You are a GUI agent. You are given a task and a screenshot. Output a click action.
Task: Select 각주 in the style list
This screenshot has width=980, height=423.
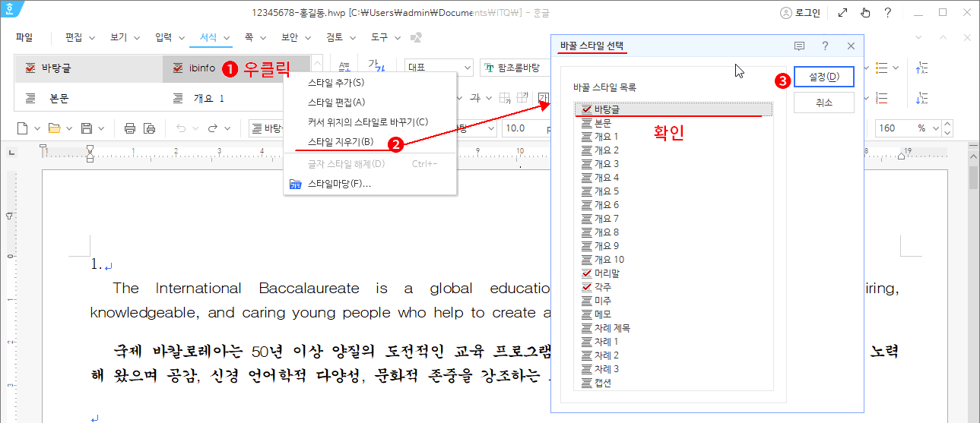(674, 287)
